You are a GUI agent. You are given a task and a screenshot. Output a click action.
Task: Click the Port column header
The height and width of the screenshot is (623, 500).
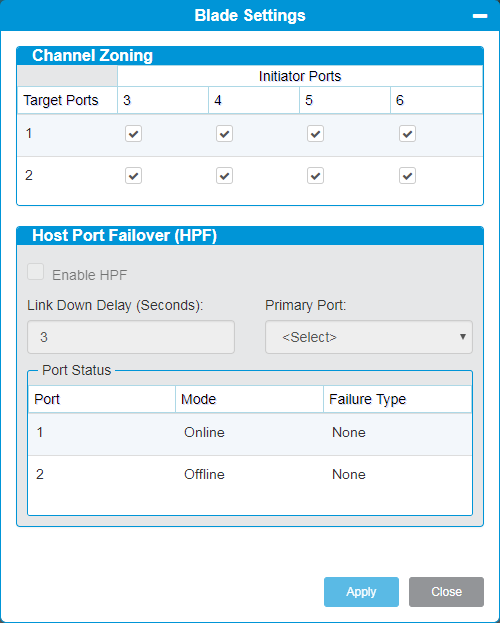[x=102, y=399]
